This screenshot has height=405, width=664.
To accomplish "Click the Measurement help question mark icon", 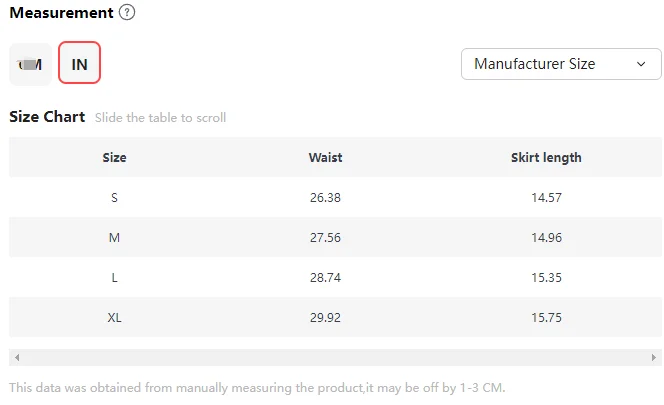I will pyautogui.click(x=127, y=13).
